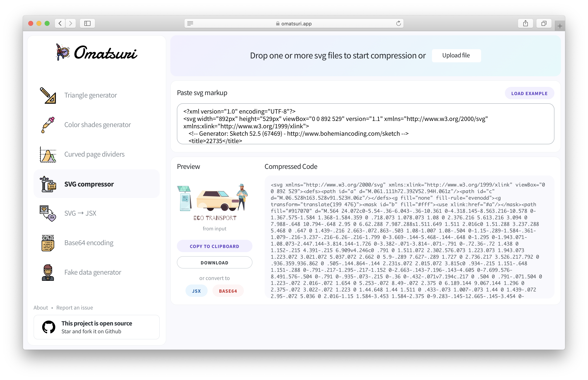This screenshot has width=588, height=380.
Task: Click the Curved page dividers chart icon
Action: coord(48,155)
